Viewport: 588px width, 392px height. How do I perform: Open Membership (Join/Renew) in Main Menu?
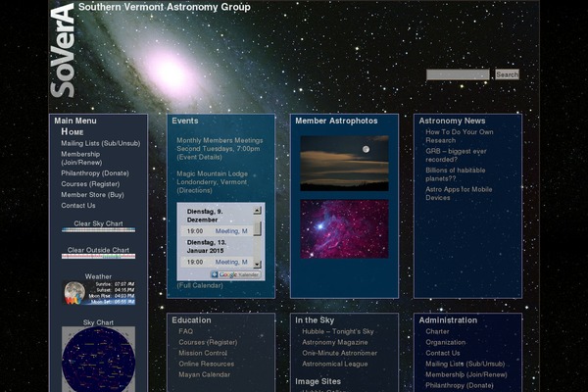pos(81,158)
